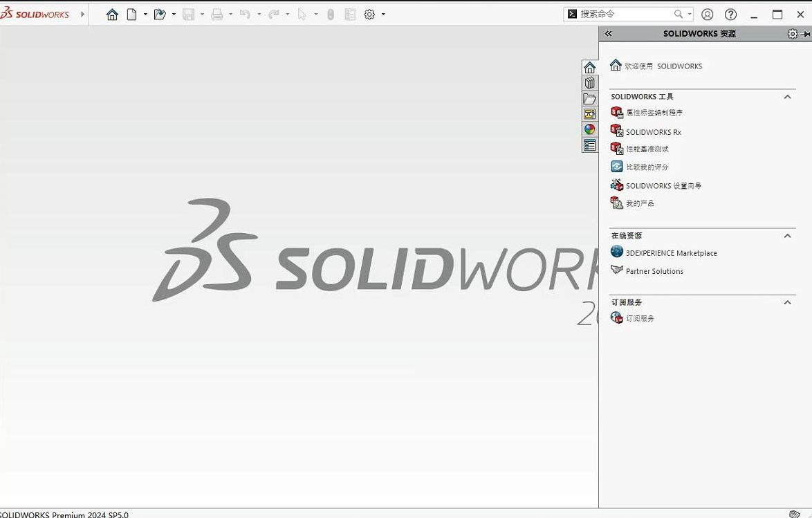Open the View Palette panel
The height and width of the screenshot is (518, 812).
coord(589,113)
